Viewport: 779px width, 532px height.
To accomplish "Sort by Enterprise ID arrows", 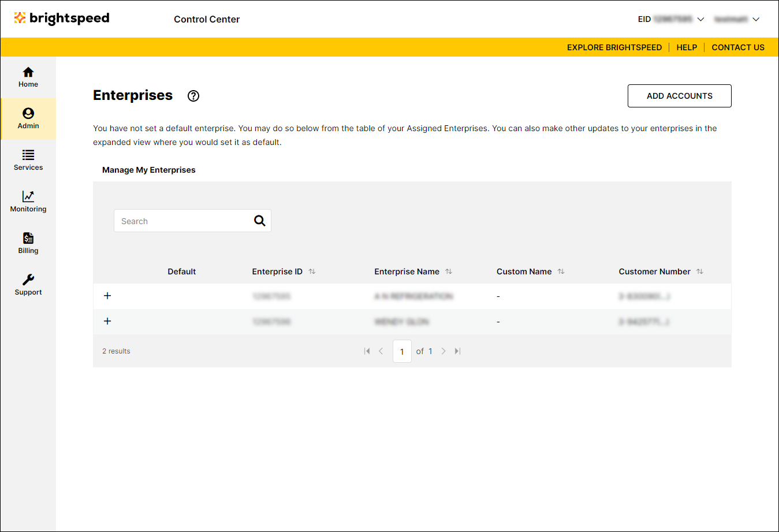I will [312, 271].
